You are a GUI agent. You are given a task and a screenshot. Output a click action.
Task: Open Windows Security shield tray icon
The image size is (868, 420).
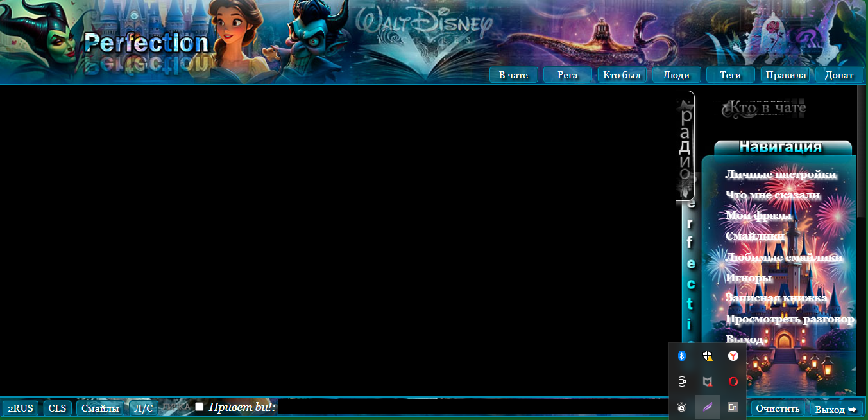[x=707, y=356]
